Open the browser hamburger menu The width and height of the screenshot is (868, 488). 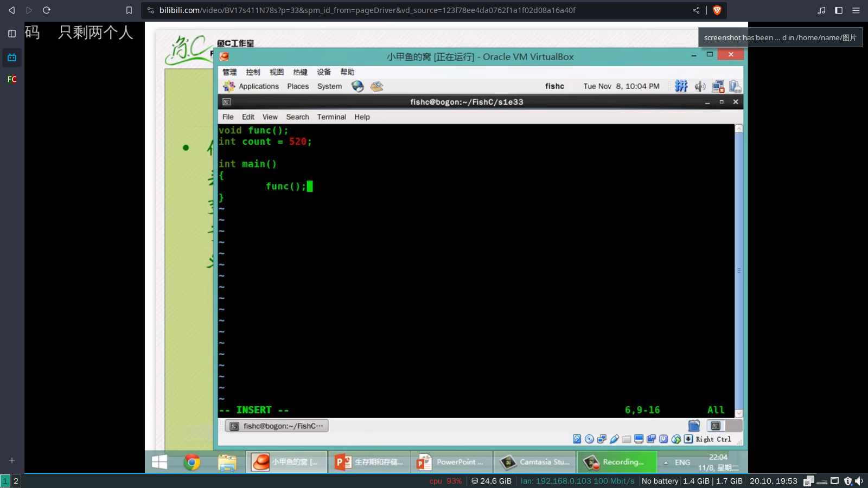tap(856, 10)
